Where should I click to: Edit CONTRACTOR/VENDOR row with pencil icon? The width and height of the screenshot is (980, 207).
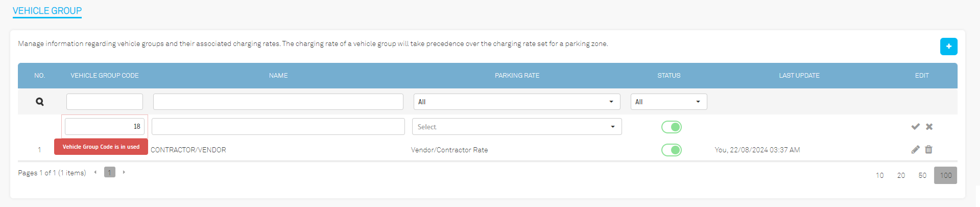[915, 149]
